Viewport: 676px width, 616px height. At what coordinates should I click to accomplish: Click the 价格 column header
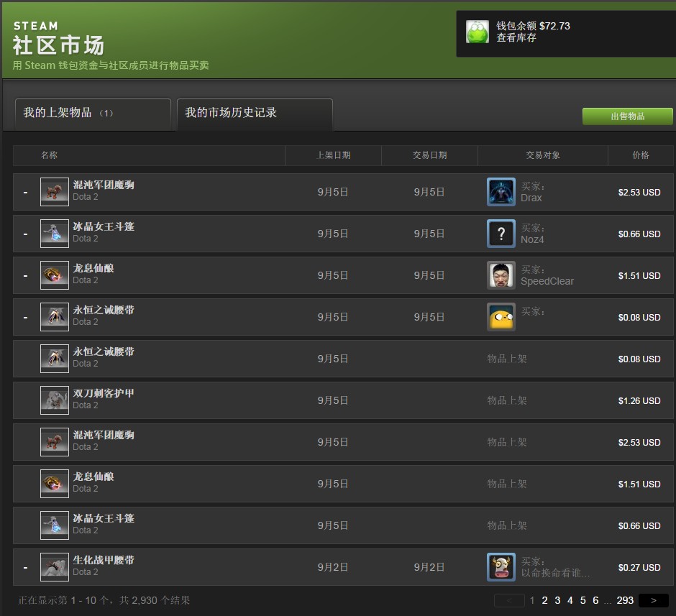tap(641, 155)
